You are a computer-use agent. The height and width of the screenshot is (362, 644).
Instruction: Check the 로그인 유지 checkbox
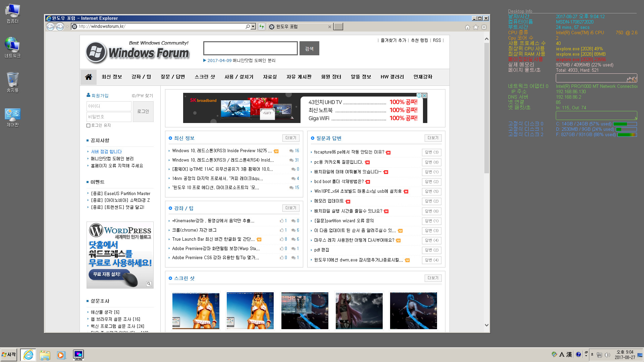pyautogui.click(x=89, y=125)
